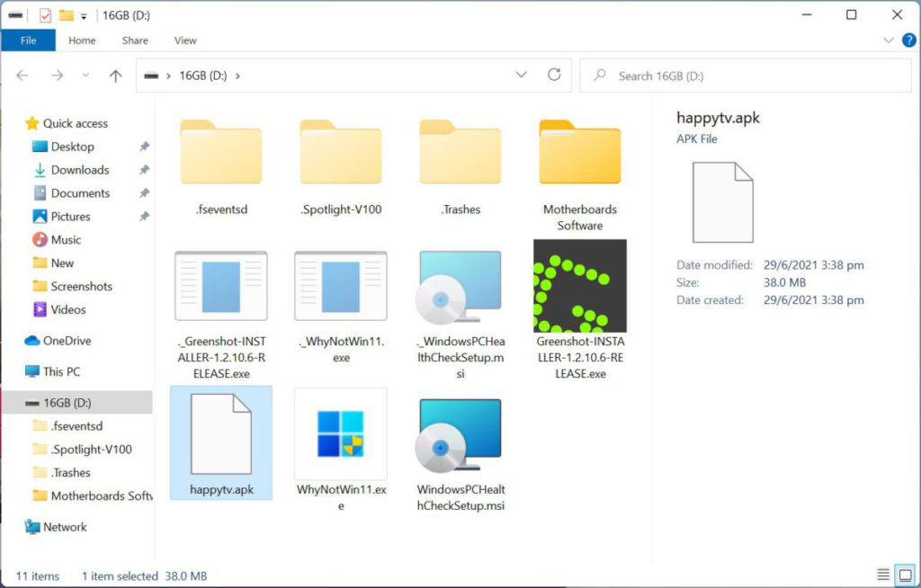The image size is (921, 588).
Task: Click the happytv.apk preview thumbnail in details pane
Action: coord(722,202)
